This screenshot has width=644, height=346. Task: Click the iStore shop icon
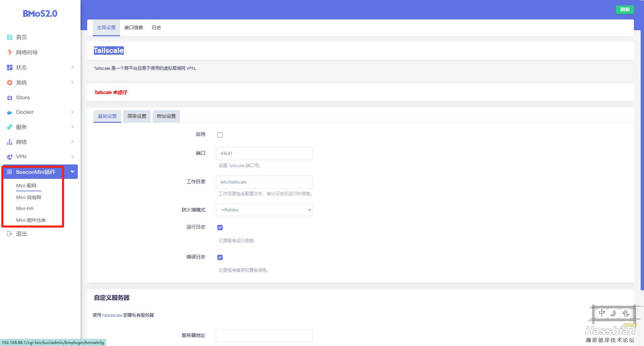pos(10,98)
